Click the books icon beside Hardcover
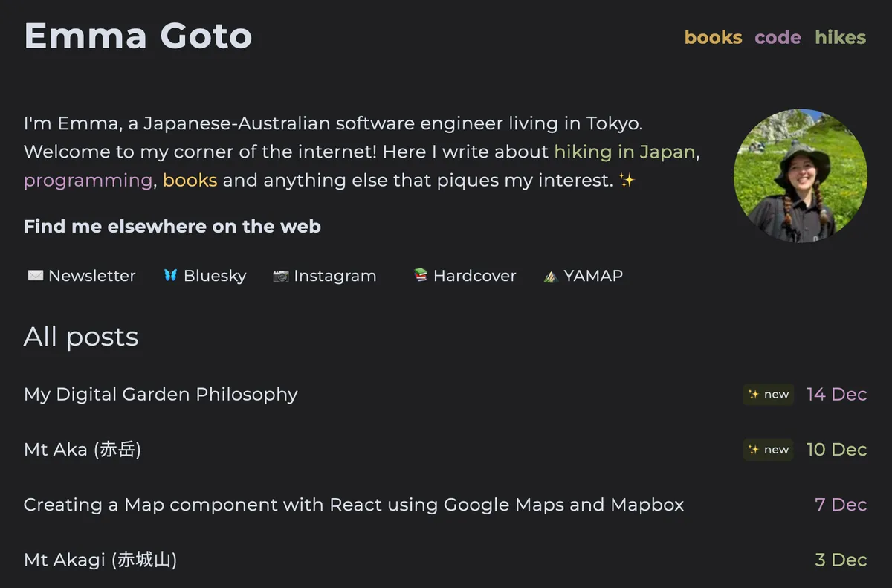This screenshot has height=588, width=892. click(421, 275)
